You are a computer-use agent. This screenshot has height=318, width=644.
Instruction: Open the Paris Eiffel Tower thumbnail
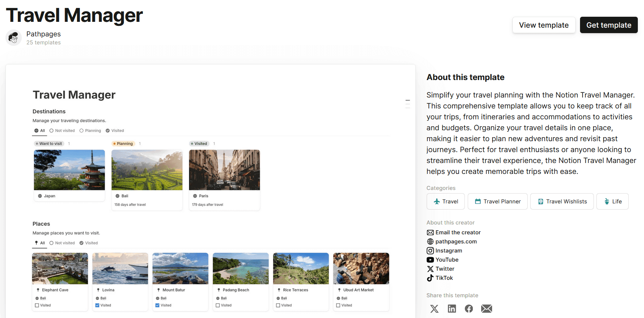(225, 170)
